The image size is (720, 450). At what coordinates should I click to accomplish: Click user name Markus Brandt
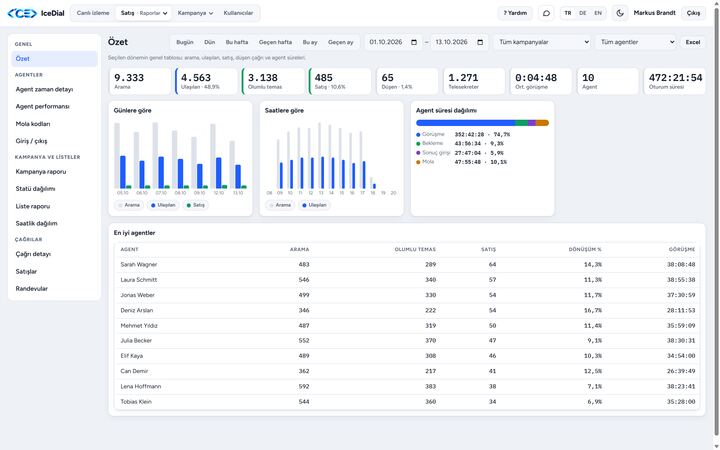click(x=654, y=13)
